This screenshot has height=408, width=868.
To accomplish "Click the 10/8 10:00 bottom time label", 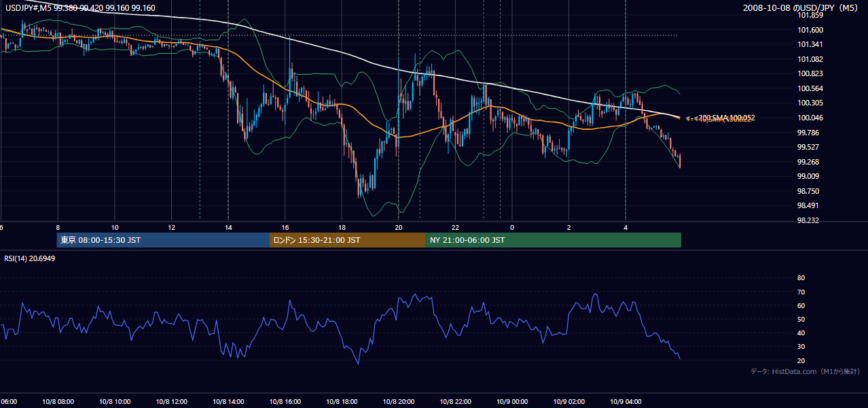I will 115,402.
